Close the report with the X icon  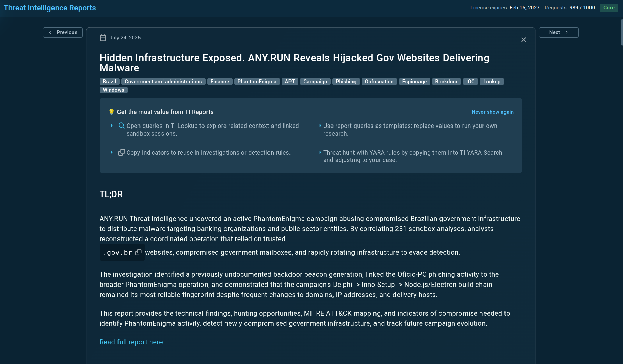coord(524,40)
